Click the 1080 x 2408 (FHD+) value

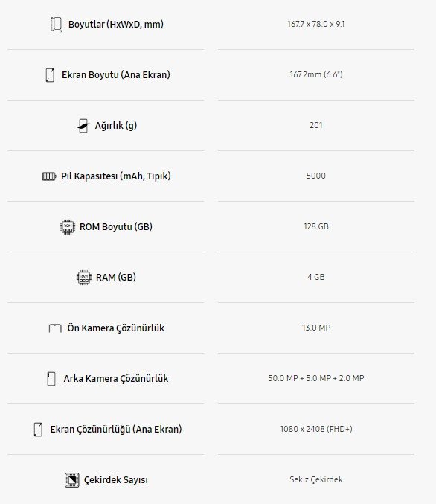coord(316,429)
